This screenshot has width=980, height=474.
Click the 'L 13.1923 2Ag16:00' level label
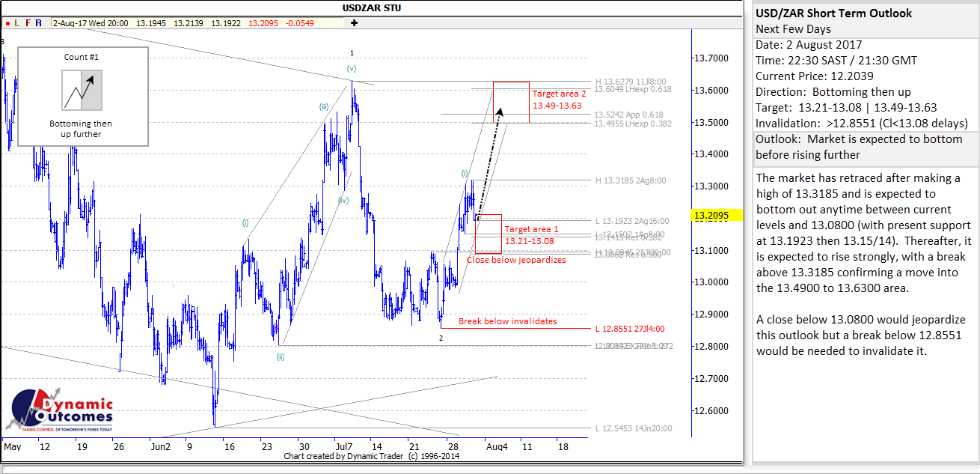(x=633, y=221)
